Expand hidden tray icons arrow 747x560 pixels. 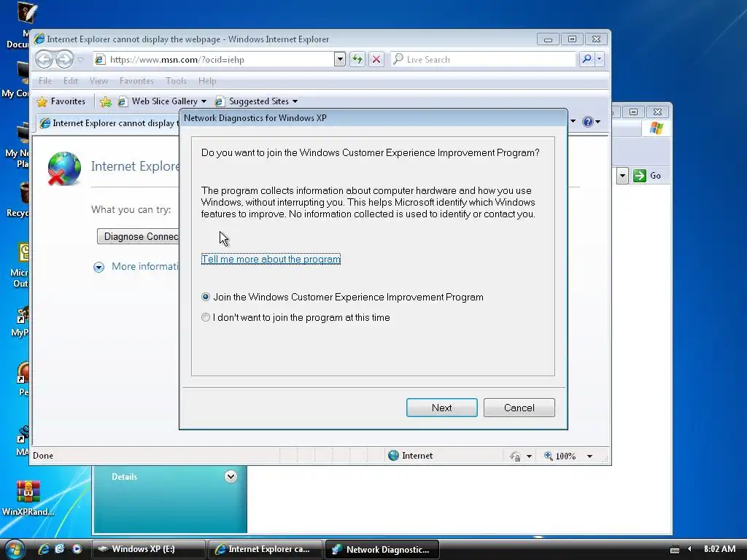689,549
